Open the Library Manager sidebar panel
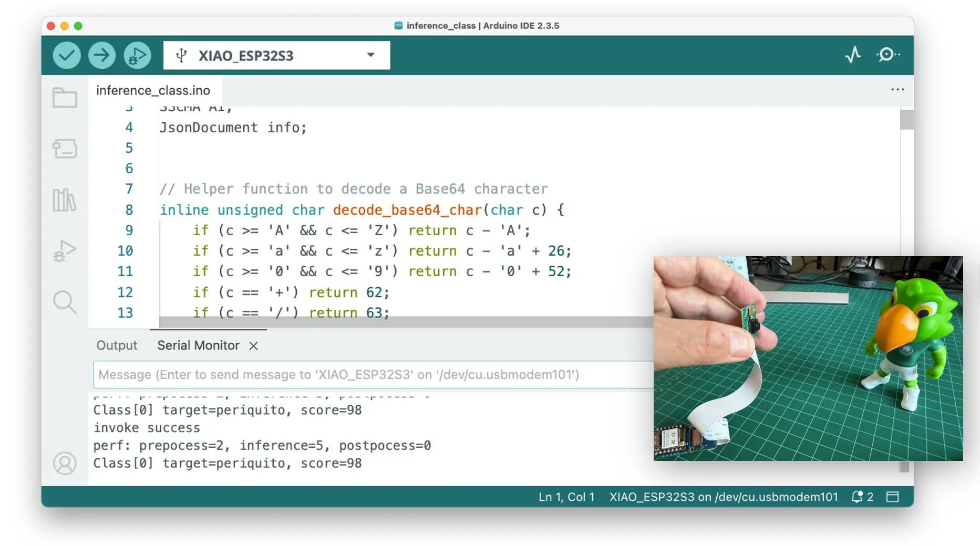 pos(65,200)
